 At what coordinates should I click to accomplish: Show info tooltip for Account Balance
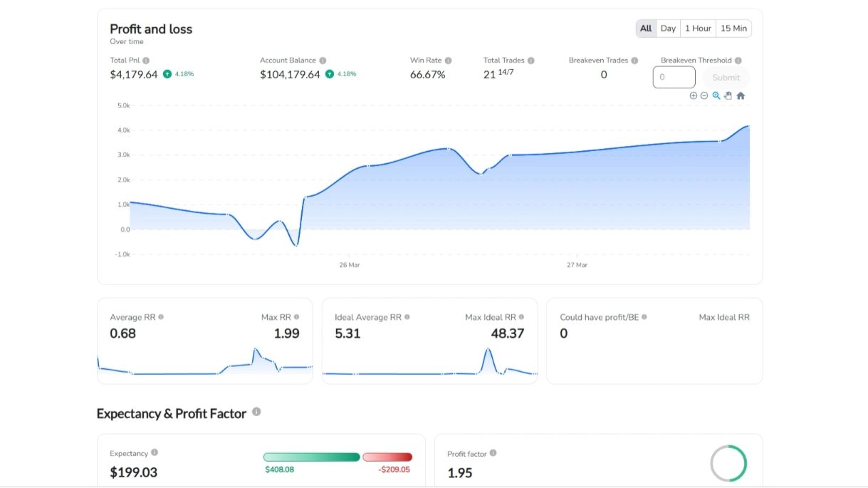pos(323,61)
